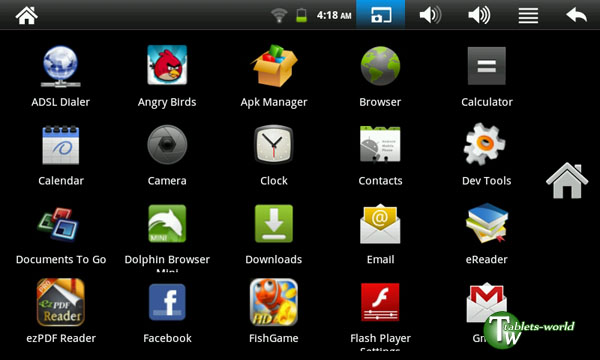This screenshot has width=600, height=360.
Task: Launch the eReader books icon
Action: pyautogui.click(x=487, y=223)
